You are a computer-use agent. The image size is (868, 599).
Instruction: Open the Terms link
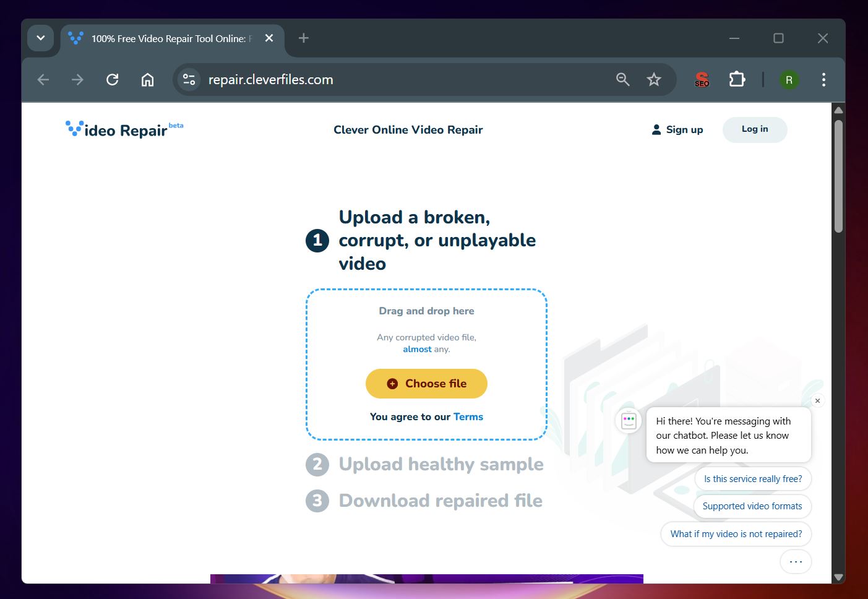click(x=468, y=417)
